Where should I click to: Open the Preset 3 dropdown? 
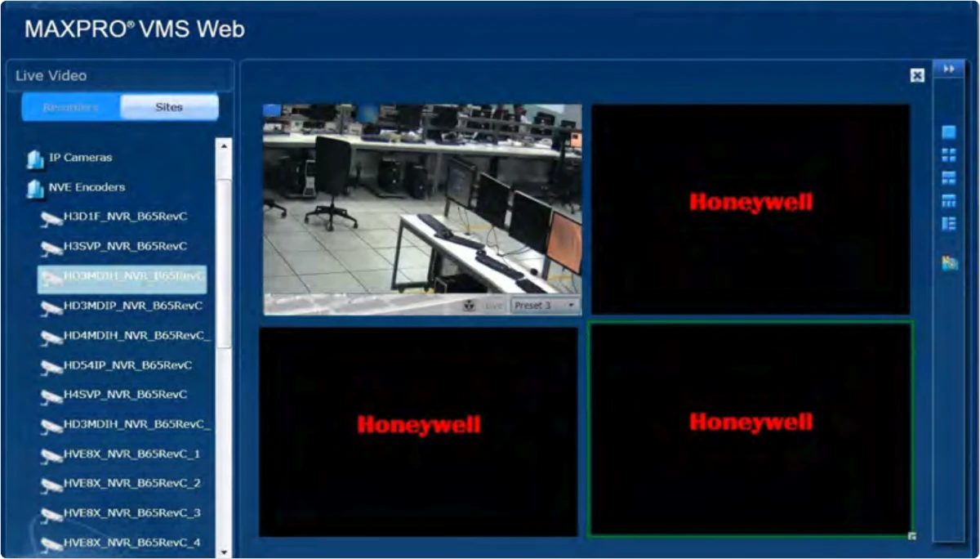coord(545,306)
